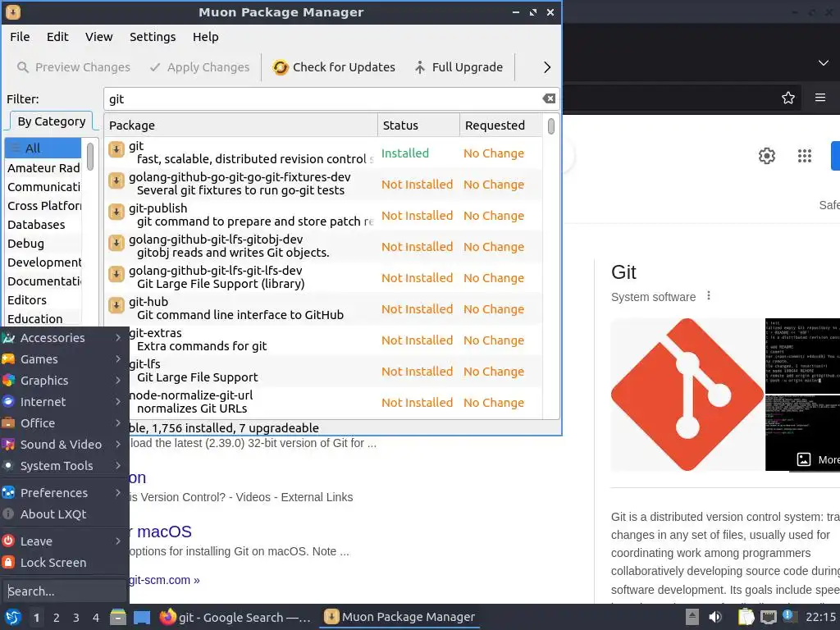Open the File menu
The height and width of the screenshot is (630, 840).
click(20, 37)
